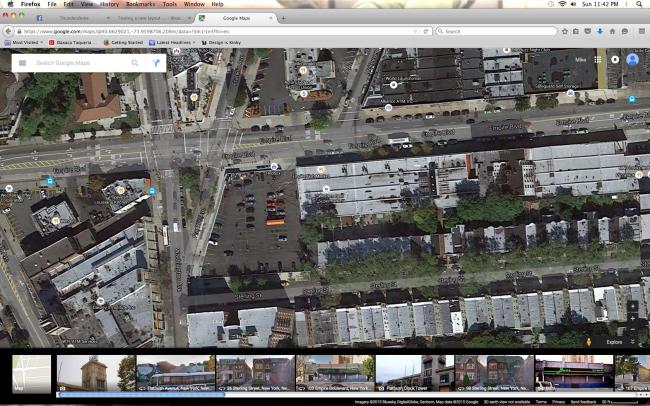Image resolution: width=650 pixels, height=406 pixels.
Task: Open the brick tower photo thumbnail
Action: click(96, 373)
